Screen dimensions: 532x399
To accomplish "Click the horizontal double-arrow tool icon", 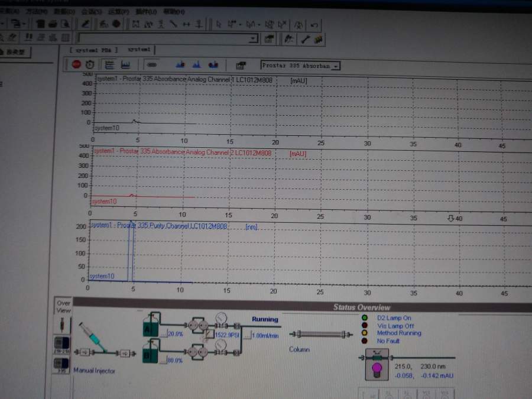I will (186, 24).
